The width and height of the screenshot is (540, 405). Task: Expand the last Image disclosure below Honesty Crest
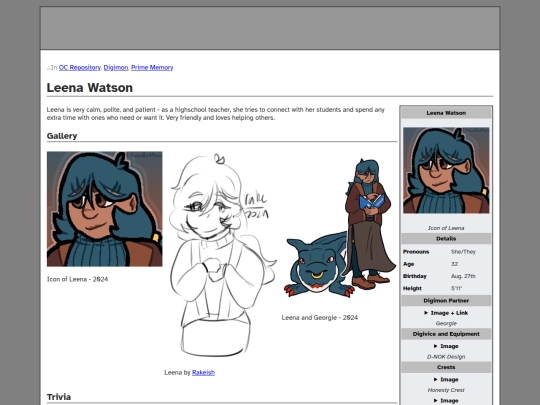[446, 401]
